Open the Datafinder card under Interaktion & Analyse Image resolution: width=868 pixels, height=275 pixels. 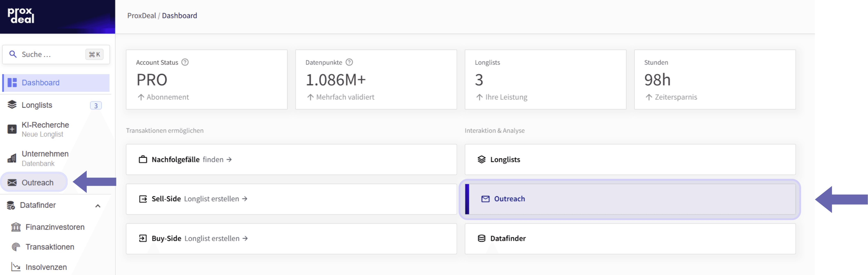[630, 239]
